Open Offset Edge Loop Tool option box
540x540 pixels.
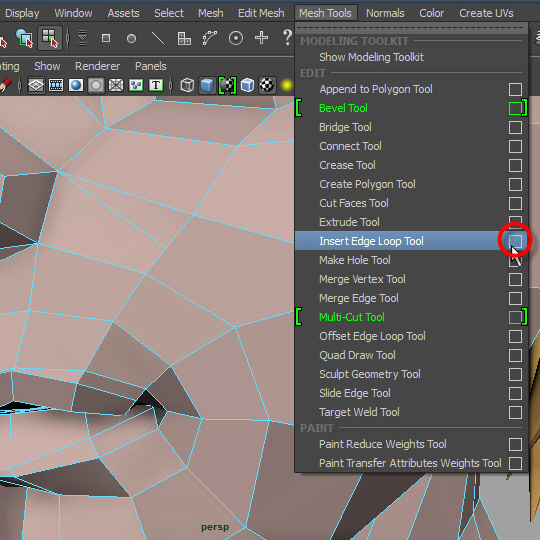pos(515,336)
